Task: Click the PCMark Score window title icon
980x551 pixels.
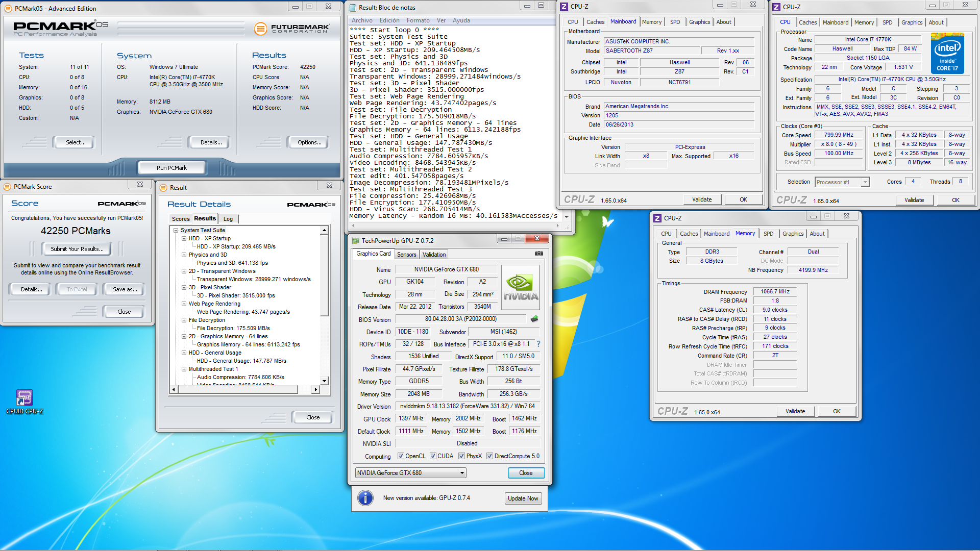Action: [7, 187]
